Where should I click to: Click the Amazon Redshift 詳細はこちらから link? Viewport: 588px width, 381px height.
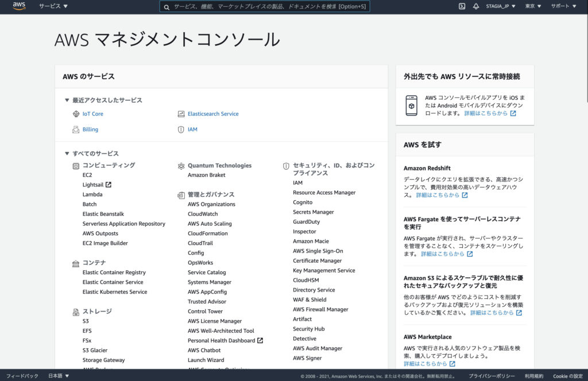coord(442,195)
